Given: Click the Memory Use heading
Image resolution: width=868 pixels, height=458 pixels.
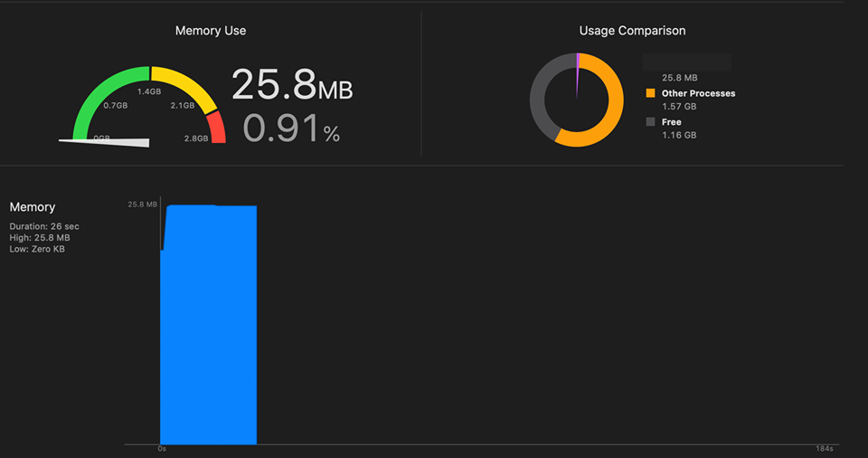Looking at the screenshot, I should coord(211,31).
